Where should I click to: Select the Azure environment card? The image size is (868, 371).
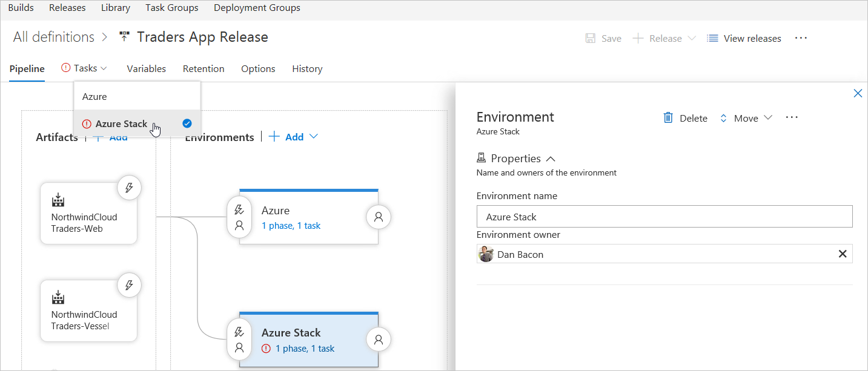[309, 217]
